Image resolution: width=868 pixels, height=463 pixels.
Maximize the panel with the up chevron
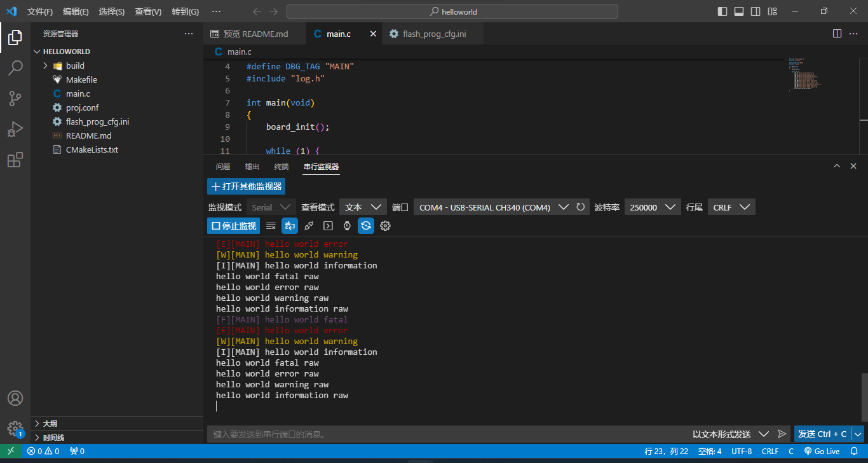tap(837, 166)
